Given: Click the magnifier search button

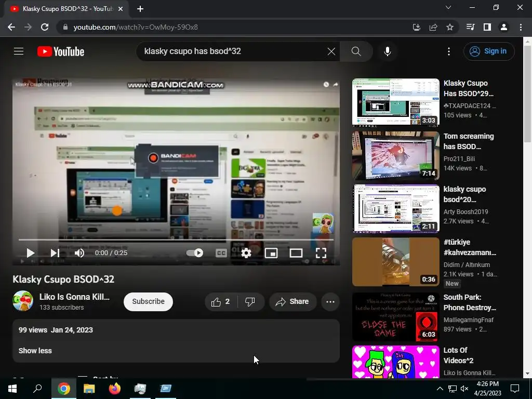Looking at the screenshot, I should pyautogui.click(x=356, y=51).
